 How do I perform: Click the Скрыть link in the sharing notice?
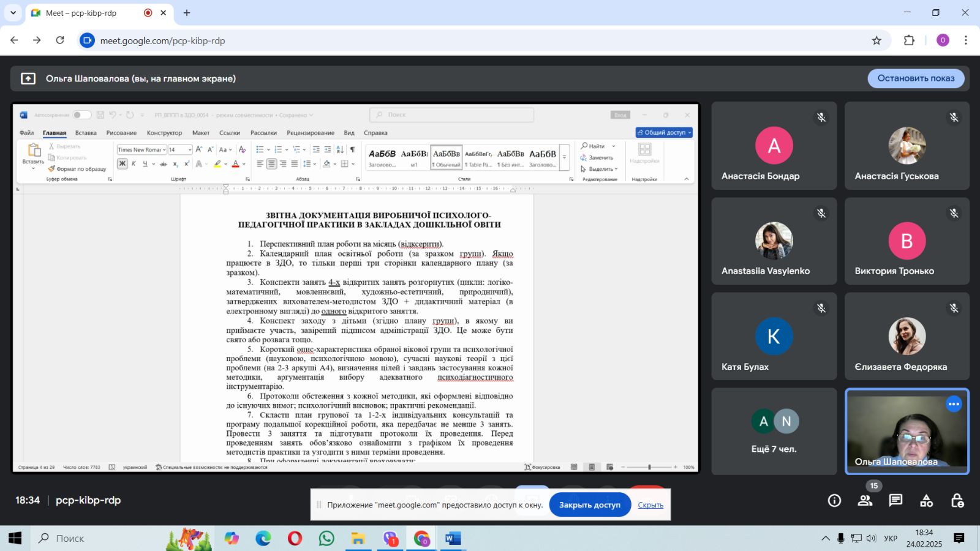click(x=650, y=505)
